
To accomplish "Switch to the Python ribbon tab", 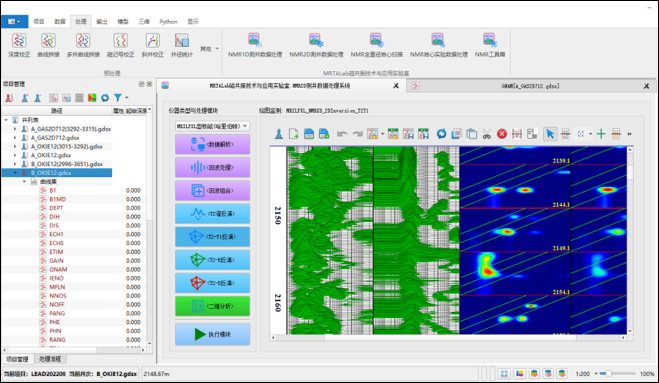I will (169, 21).
